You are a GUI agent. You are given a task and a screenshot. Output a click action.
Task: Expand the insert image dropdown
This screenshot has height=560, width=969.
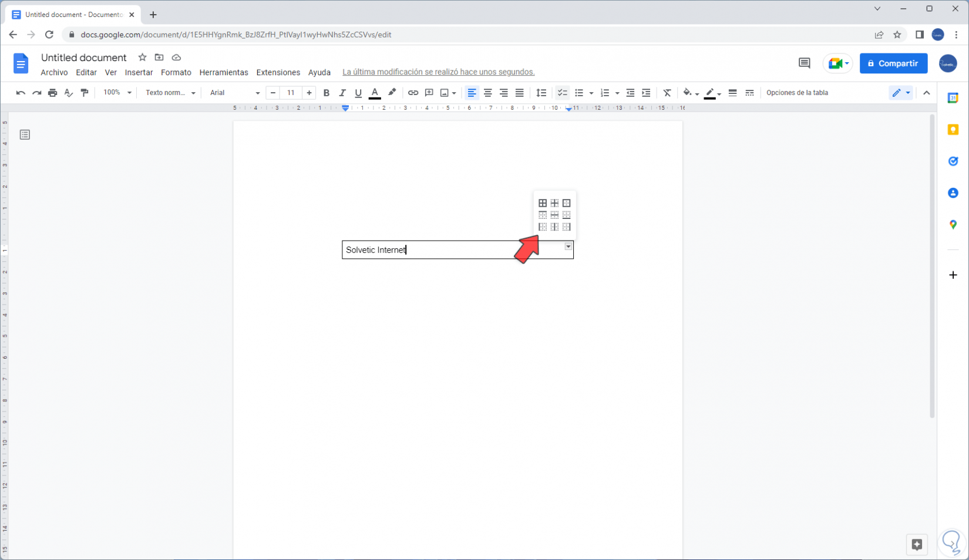(x=454, y=93)
